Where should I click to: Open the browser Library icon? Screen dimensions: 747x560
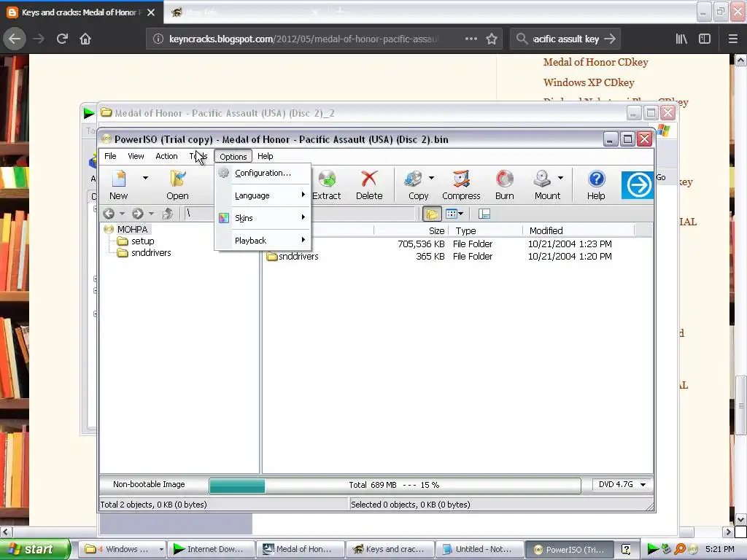click(x=681, y=39)
